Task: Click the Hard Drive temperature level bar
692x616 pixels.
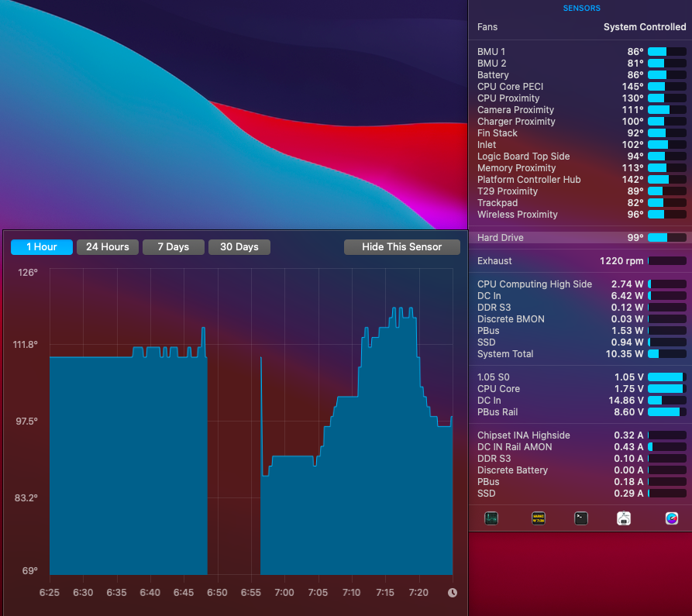Action: tap(667, 237)
